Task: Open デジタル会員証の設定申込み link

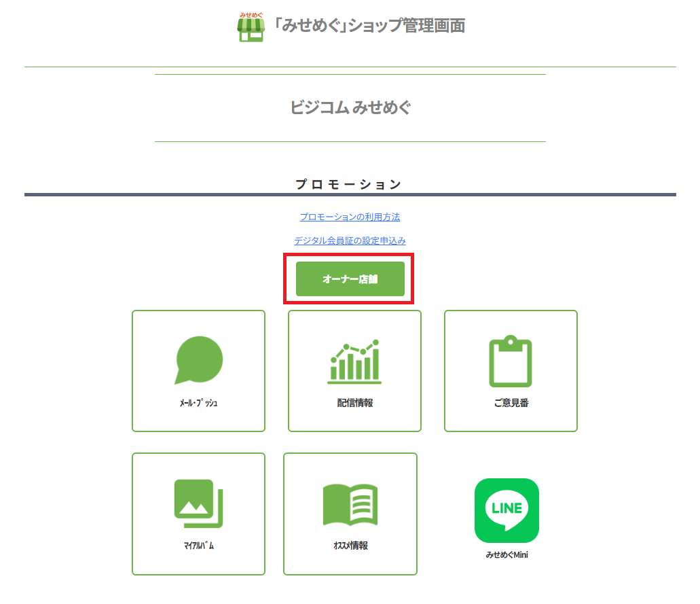Action: pyautogui.click(x=350, y=241)
